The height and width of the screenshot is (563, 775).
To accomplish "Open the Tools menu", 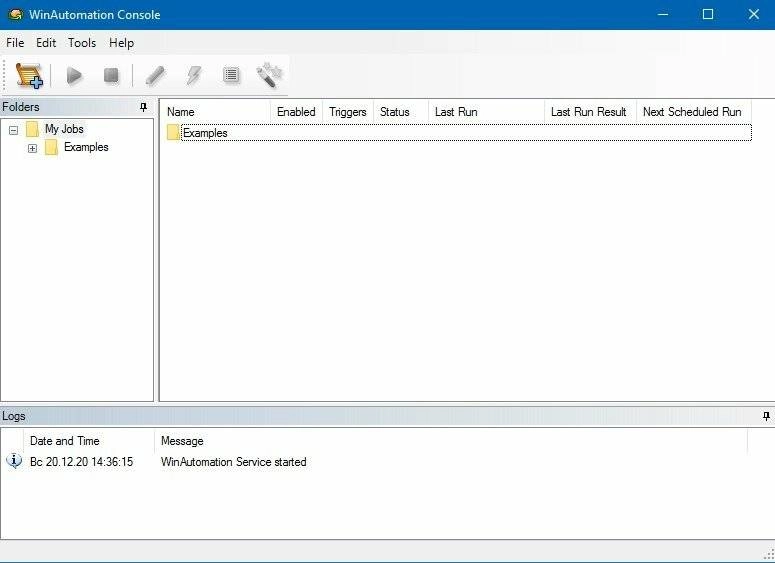I will [82, 43].
